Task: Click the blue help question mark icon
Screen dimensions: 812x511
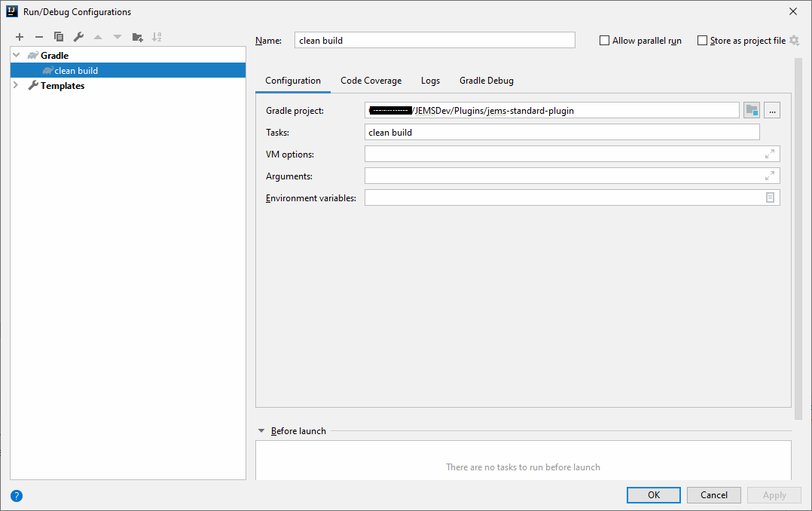Action: [17, 495]
